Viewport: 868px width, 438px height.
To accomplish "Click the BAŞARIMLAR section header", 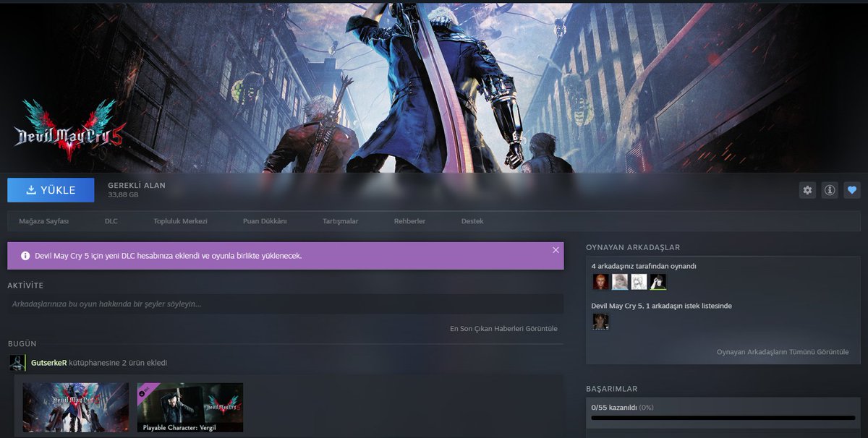I will click(x=612, y=389).
